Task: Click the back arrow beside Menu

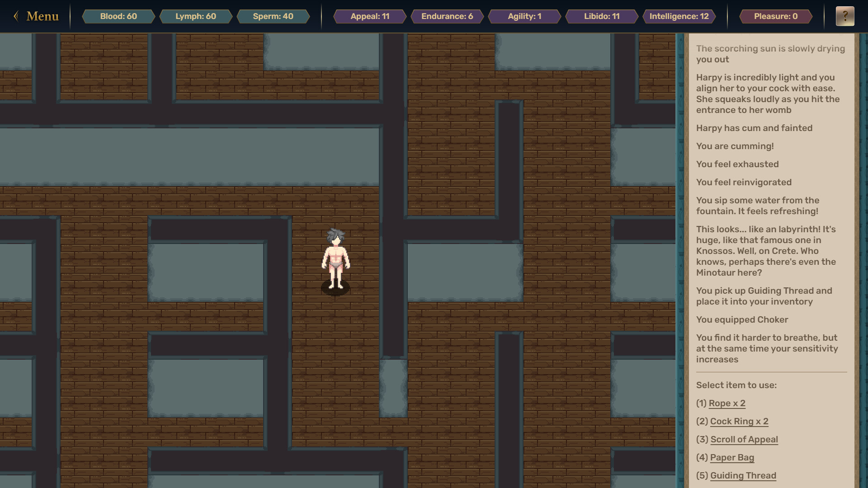Action: [16, 16]
